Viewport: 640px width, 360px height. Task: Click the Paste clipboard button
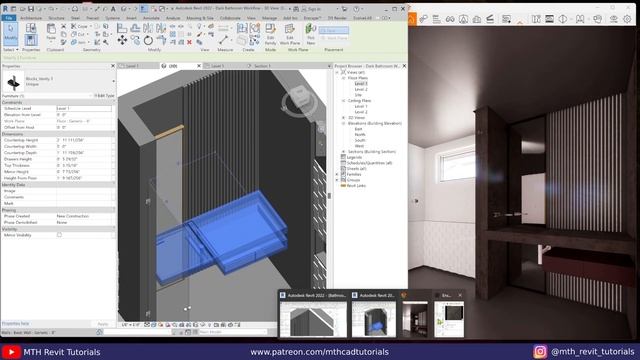point(51,32)
